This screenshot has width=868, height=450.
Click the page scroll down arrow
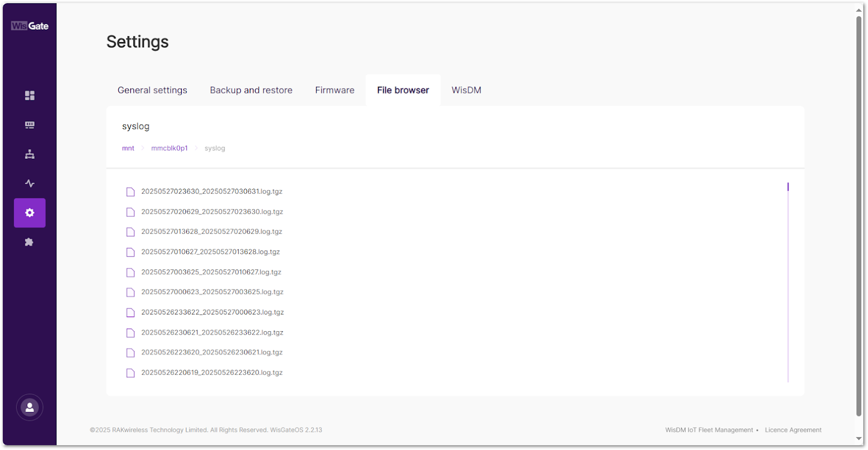(x=859, y=439)
